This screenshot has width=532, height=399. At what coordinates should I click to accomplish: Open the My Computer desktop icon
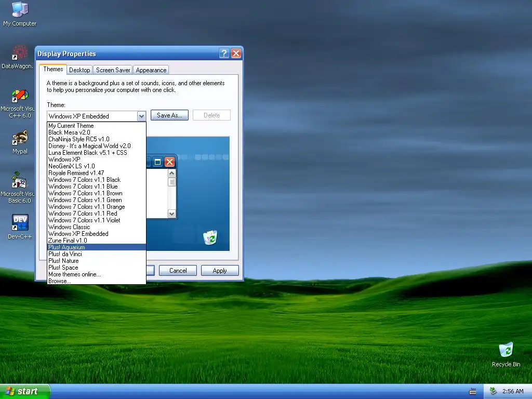(20, 14)
